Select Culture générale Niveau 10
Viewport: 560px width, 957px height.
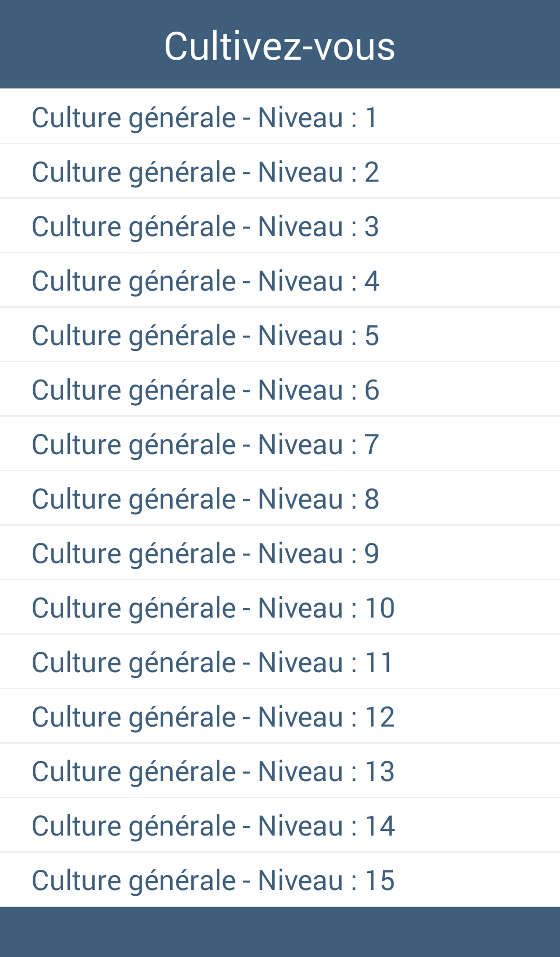(280, 607)
